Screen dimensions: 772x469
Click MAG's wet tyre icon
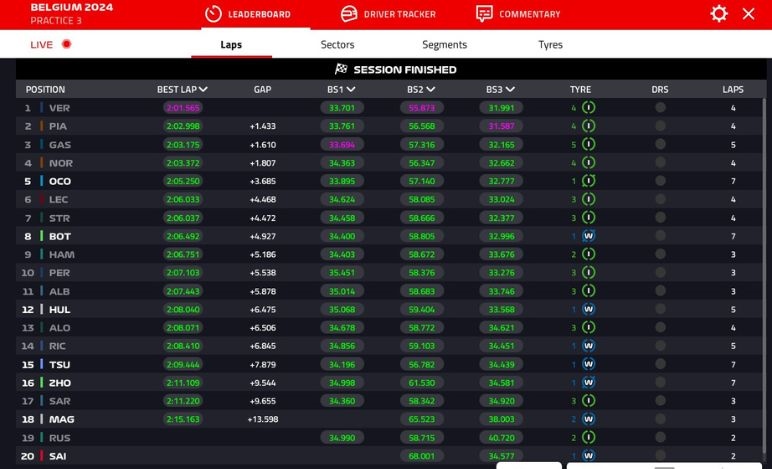(588, 419)
